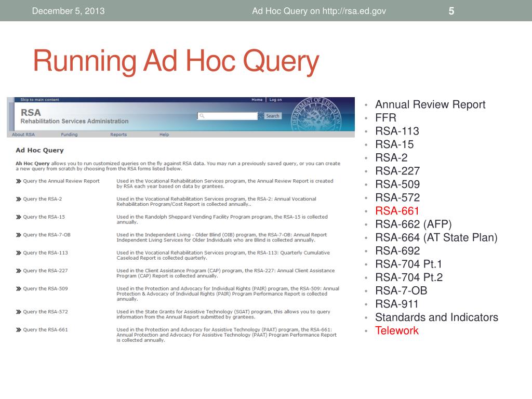Open the Query the RSA-7-OB link

[x=47, y=235]
